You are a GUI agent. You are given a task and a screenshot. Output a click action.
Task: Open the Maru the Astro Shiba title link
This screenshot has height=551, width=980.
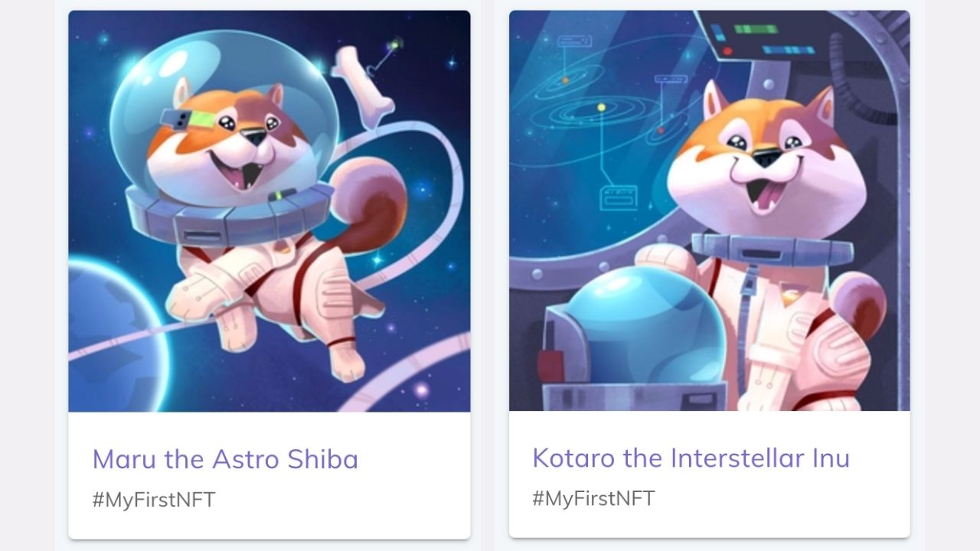pos(225,459)
